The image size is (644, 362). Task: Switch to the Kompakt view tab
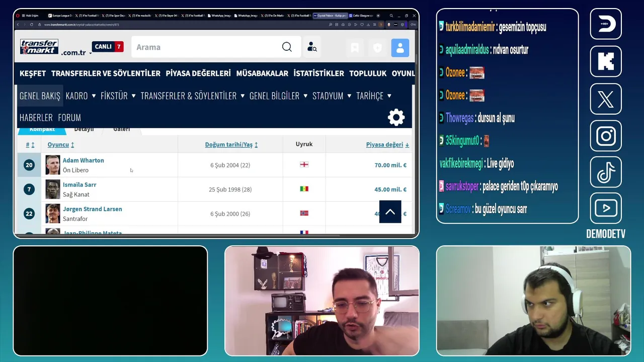tap(42, 130)
